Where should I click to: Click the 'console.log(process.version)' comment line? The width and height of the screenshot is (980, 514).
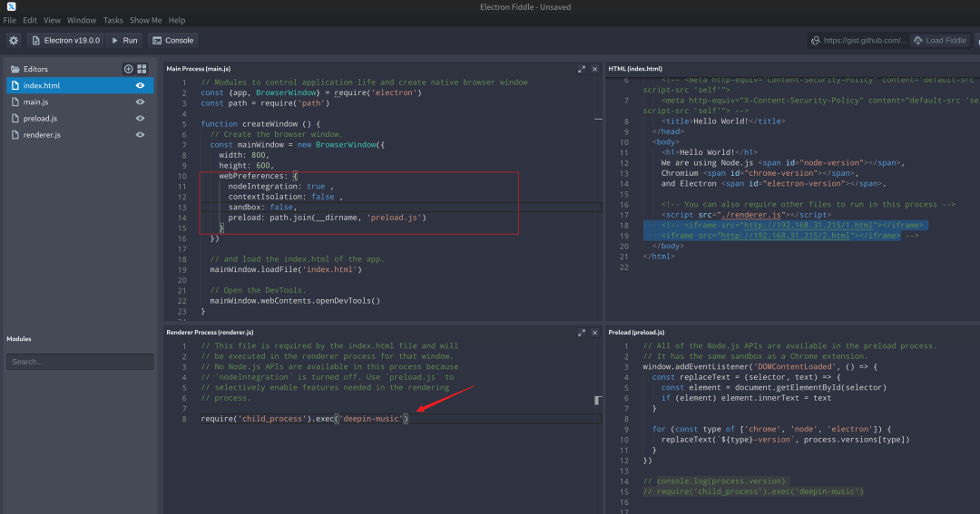pos(714,480)
